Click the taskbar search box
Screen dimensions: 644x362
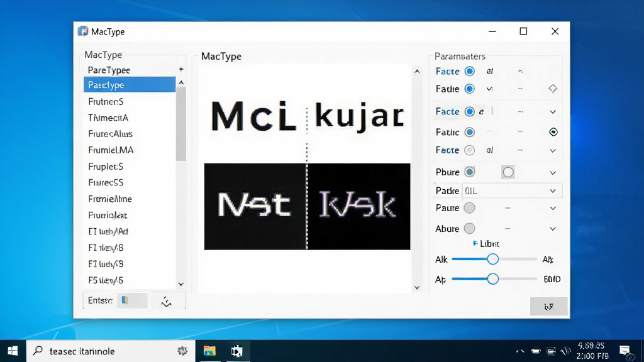pyautogui.click(x=111, y=351)
